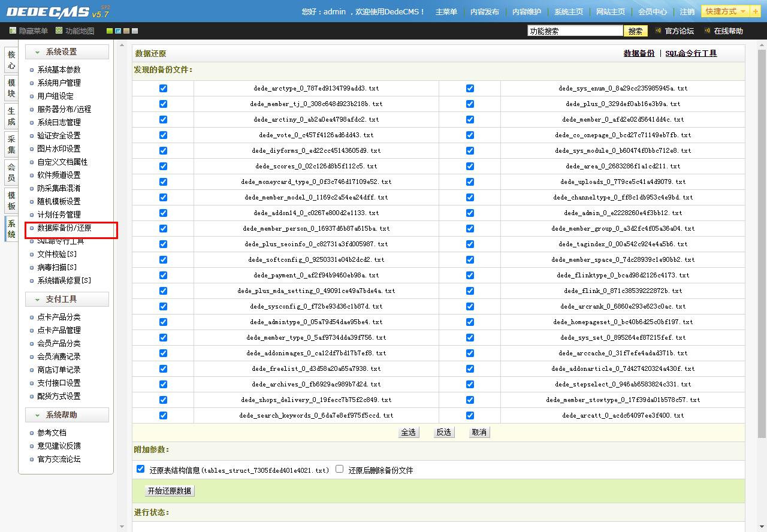This screenshot has height=532, width=767.
Task: Click the sidebar scroll down arrow
Action: (122, 527)
